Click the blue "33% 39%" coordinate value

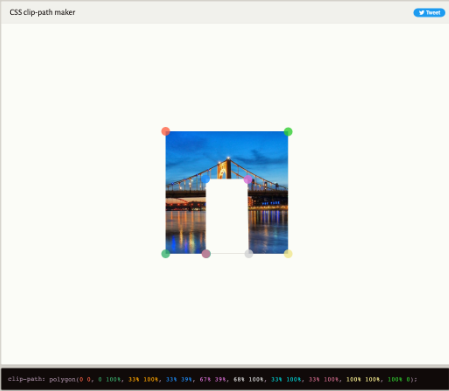click(179, 379)
